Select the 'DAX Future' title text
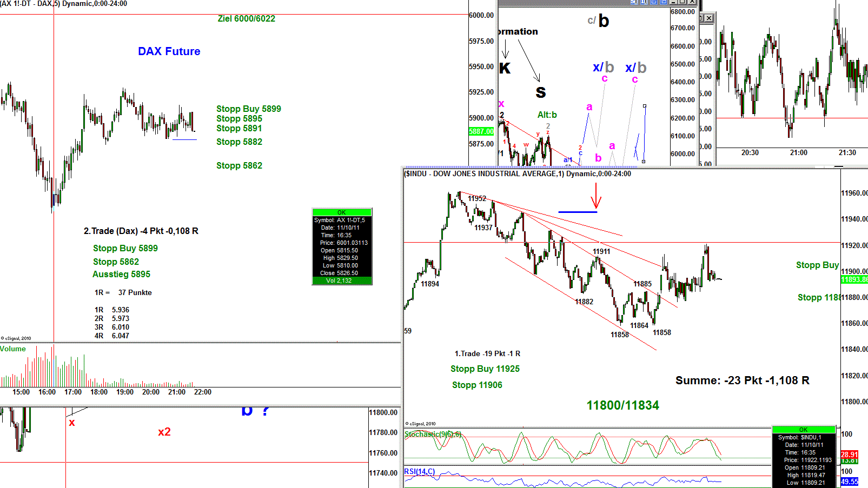Viewport: 868px width, 488px height. (169, 51)
